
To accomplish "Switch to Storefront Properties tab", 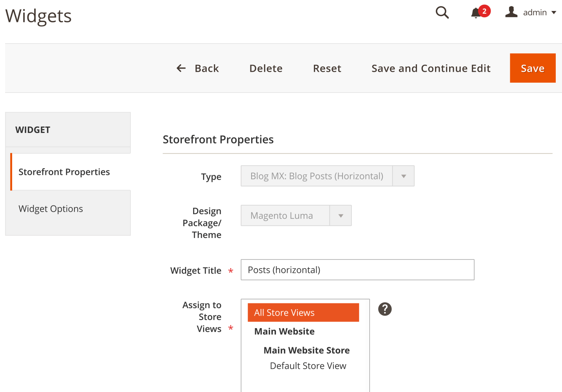I will [x=71, y=172].
